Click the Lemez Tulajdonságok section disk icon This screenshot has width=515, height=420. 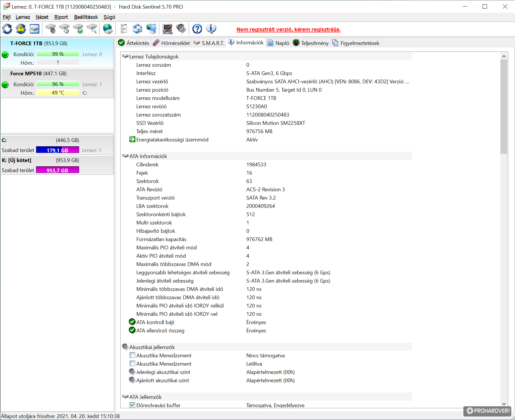tap(125, 56)
